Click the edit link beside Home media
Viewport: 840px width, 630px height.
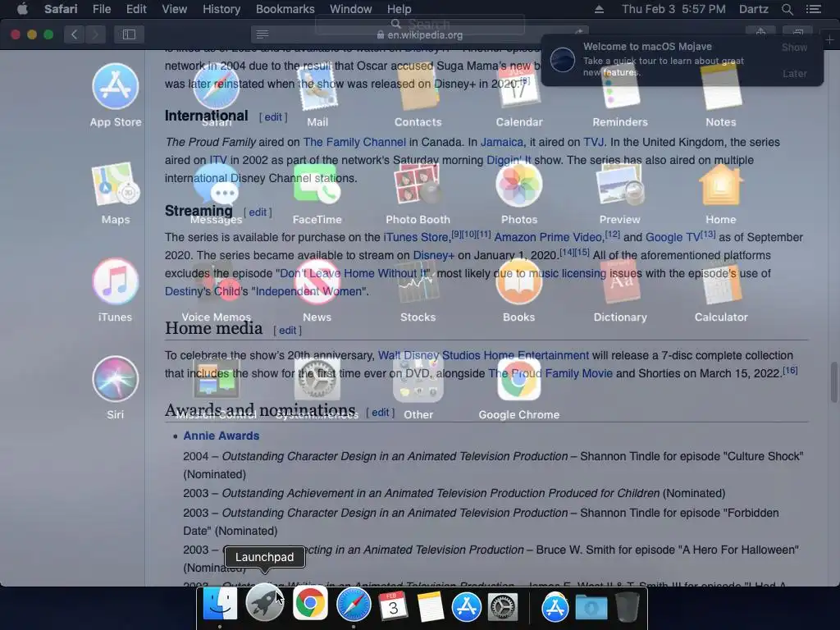(x=287, y=330)
